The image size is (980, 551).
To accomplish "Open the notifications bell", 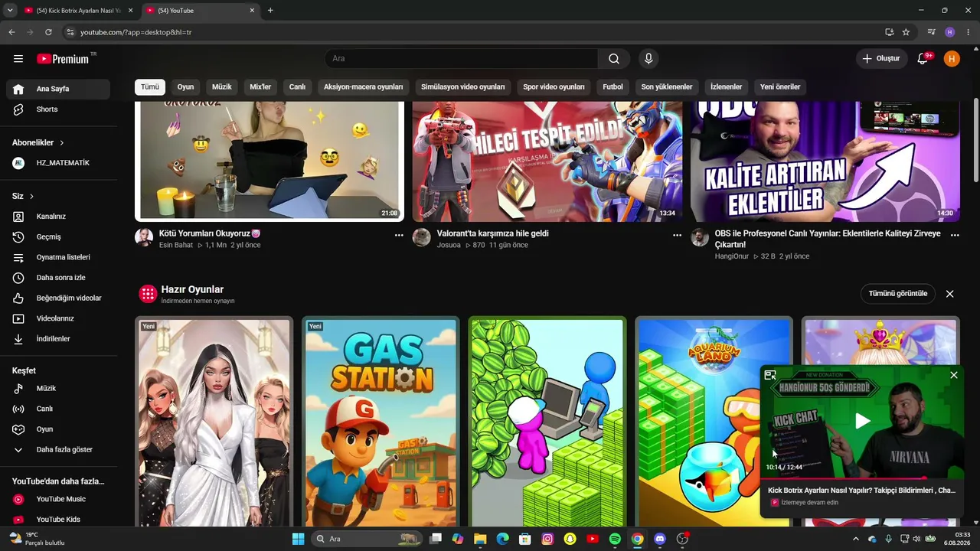I will tap(923, 59).
